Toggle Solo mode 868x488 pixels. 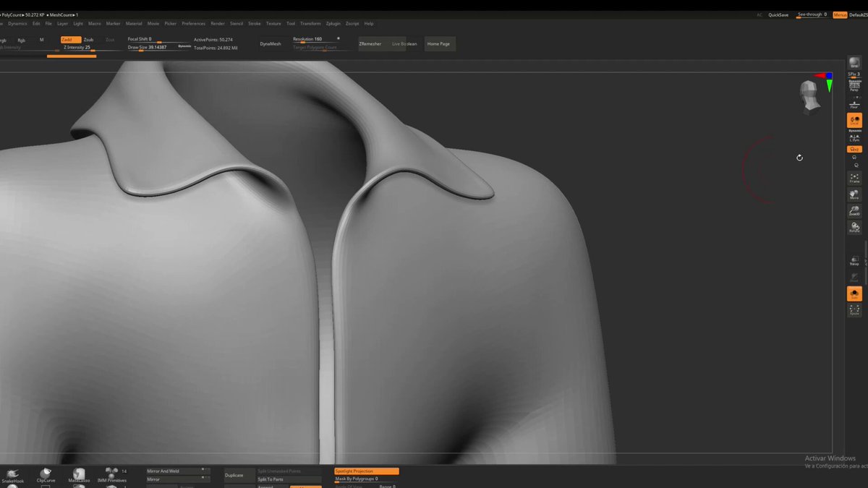(x=854, y=294)
